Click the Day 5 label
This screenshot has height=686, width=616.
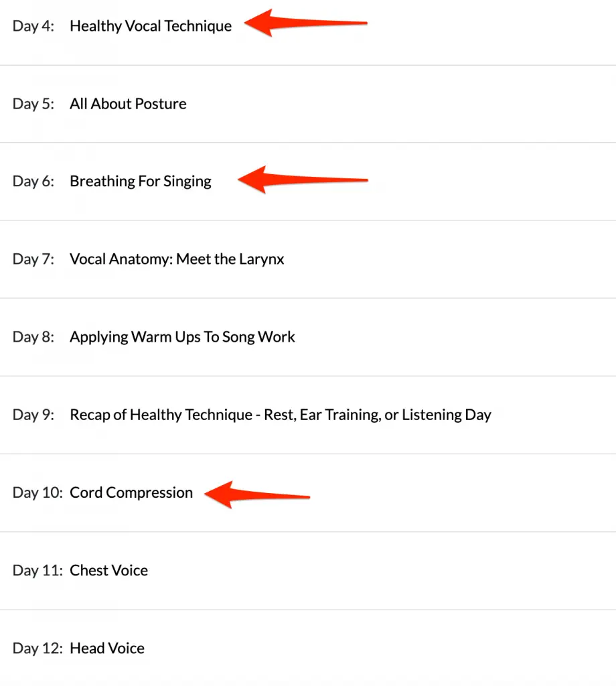pos(33,104)
